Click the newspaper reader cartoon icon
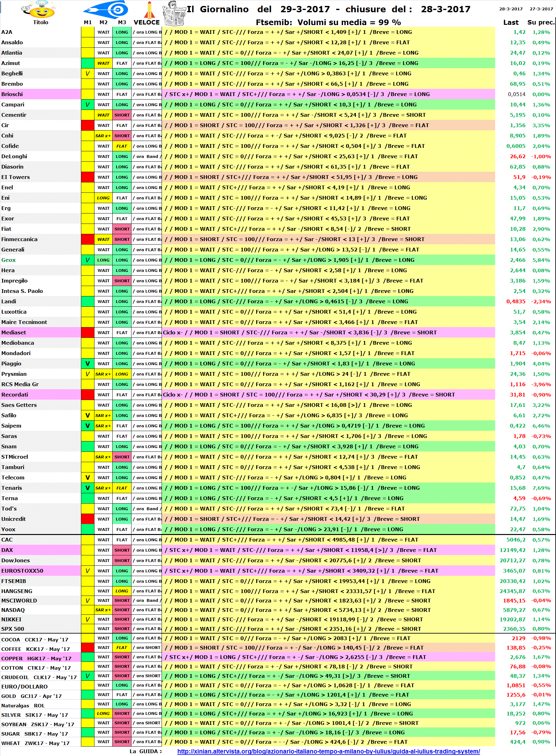Viewport: 556px width, 756px height. coord(174,13)
